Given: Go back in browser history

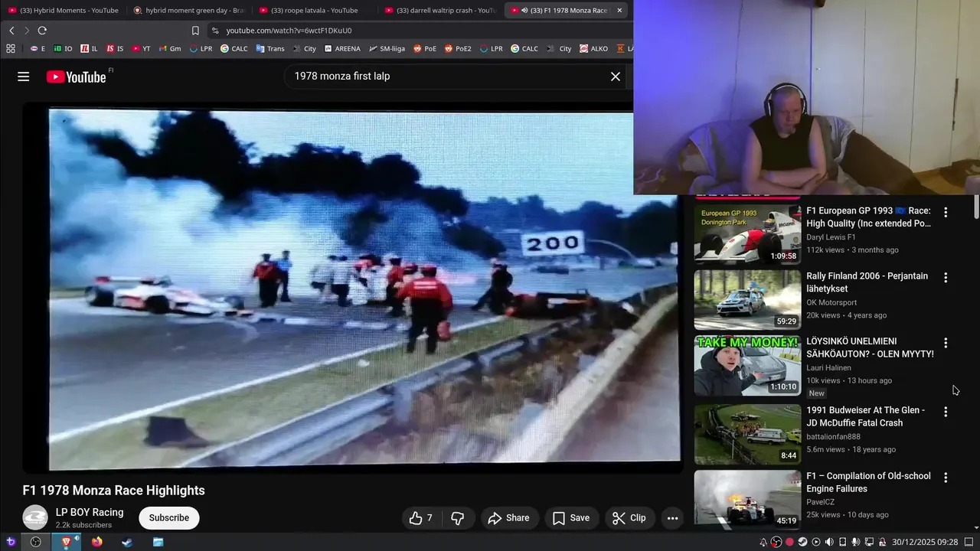Looking at the screenshot, I should pos(11,31).
